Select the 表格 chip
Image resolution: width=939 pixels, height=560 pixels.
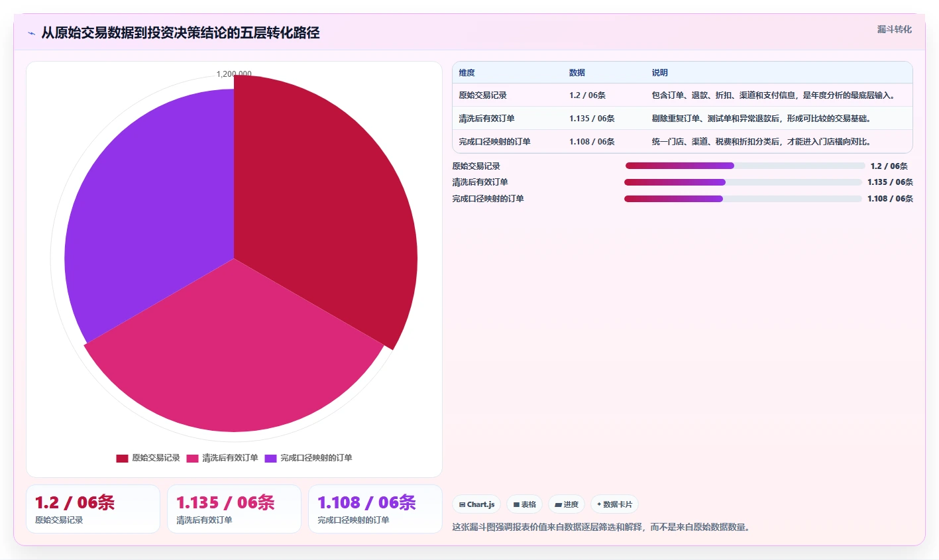click(524, 504)
